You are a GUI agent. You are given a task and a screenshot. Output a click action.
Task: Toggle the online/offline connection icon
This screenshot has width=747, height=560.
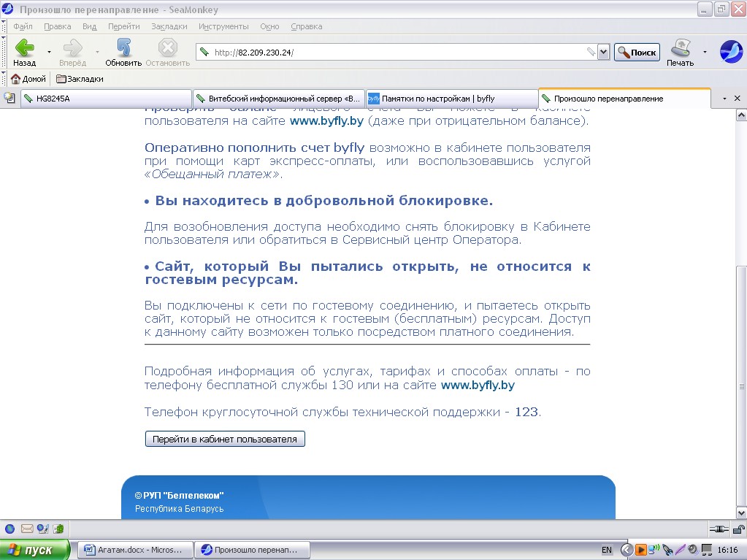(x=719, y=529)
